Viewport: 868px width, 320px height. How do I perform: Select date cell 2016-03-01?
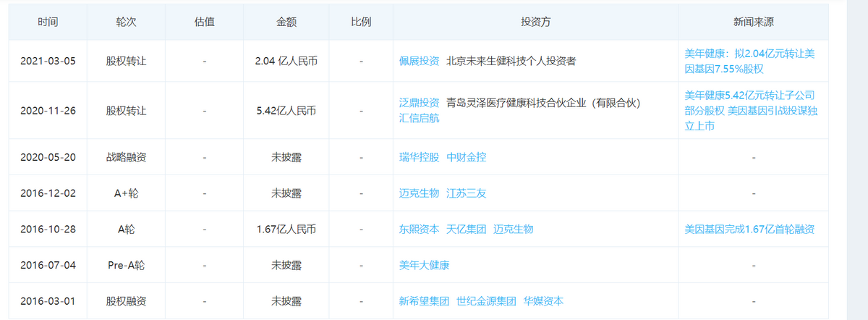click(x=48, y=301)
